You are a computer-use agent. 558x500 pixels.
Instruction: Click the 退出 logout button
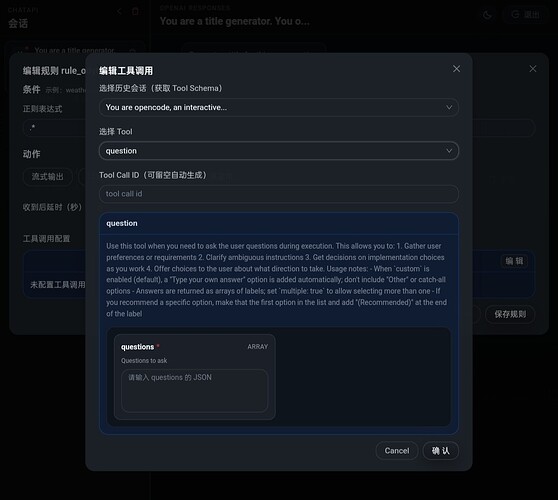(x=525, y=15)
